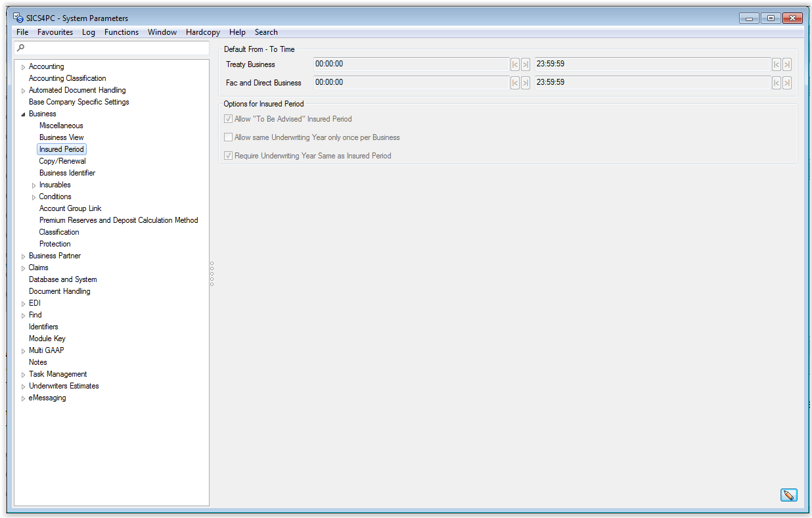Open Database and System settings
Viewport: 812px width, 518px height.
tap(62, 279)
